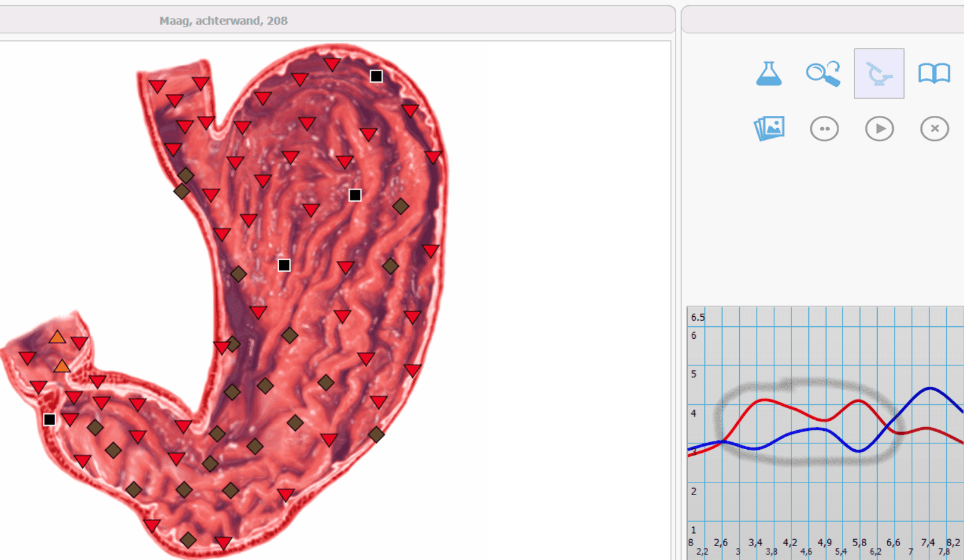Click the lower orange triangle marker
The image size is (964, 560).
click(62, 366)
